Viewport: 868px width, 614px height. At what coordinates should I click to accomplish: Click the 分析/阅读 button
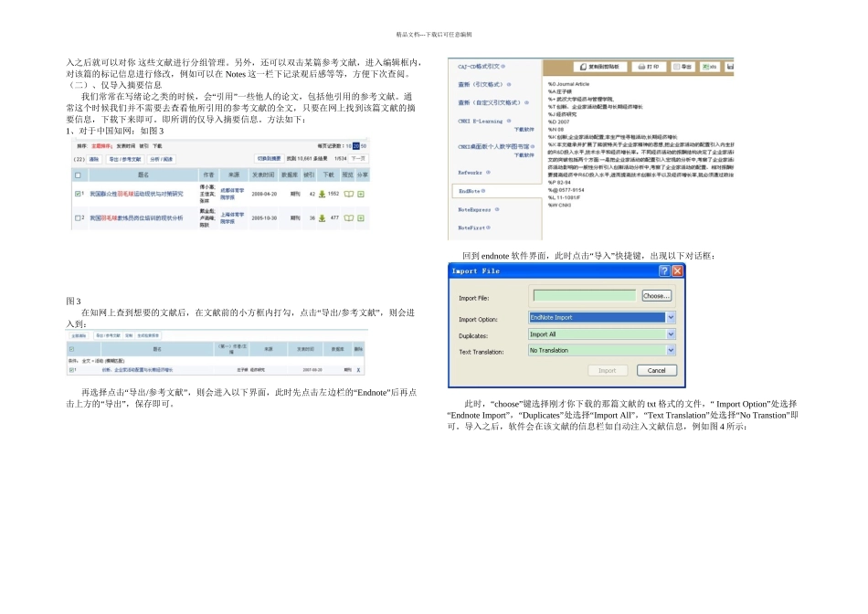(162, 159)
